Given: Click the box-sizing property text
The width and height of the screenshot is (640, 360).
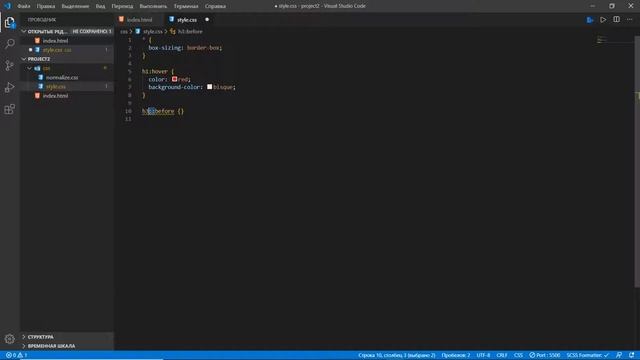Looking at the screenshot, I should pyautogui.click(x=164, y=48).
